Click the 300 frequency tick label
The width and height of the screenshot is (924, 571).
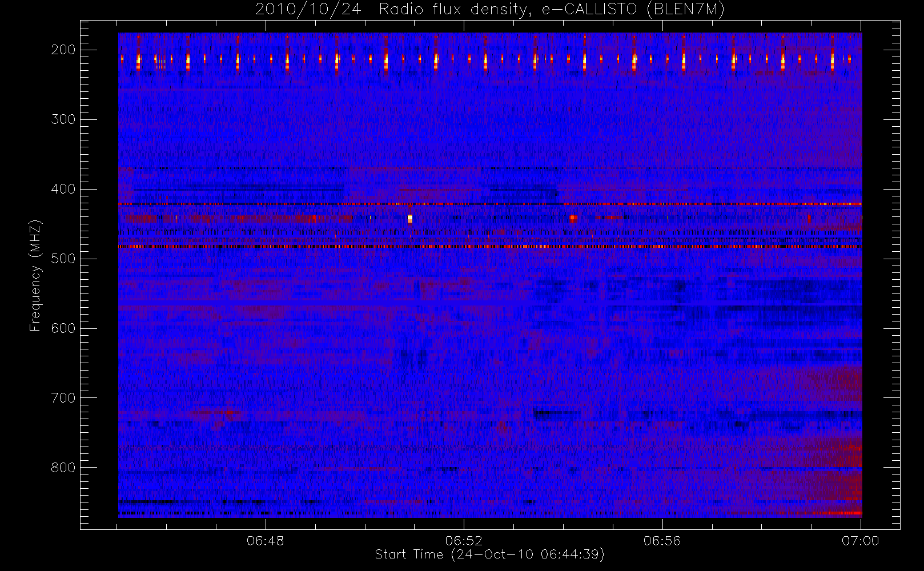coord(63,119)
